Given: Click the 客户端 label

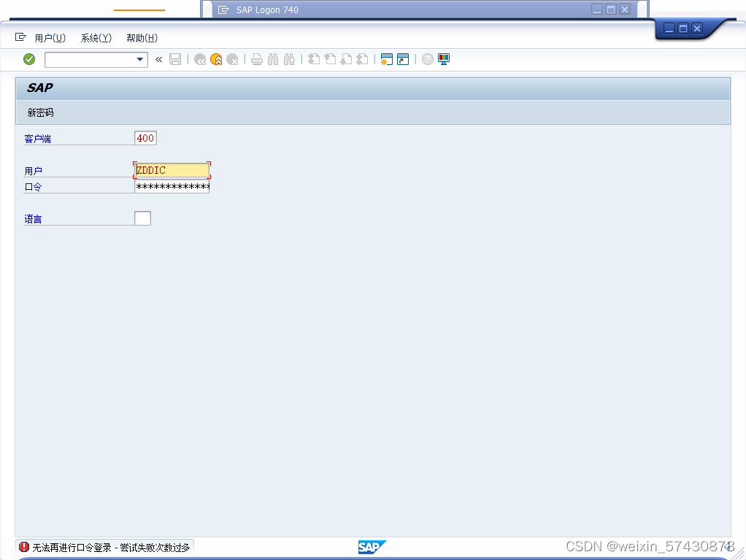Looking at the screenshot, I should [37, 139].
